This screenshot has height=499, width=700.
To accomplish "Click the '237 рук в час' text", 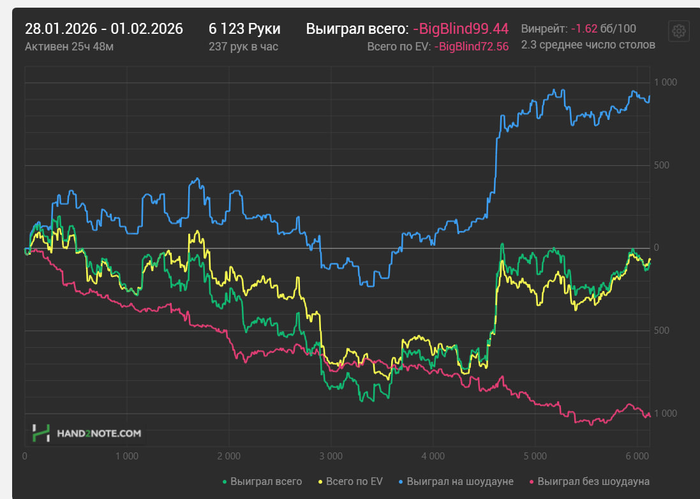I will point(243,46).
